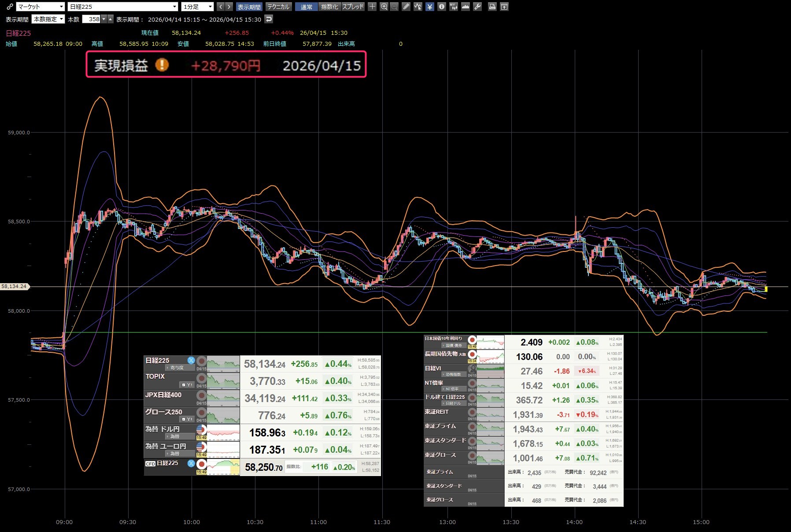Click the yen currency icon in toolbar

coord(430,7)
